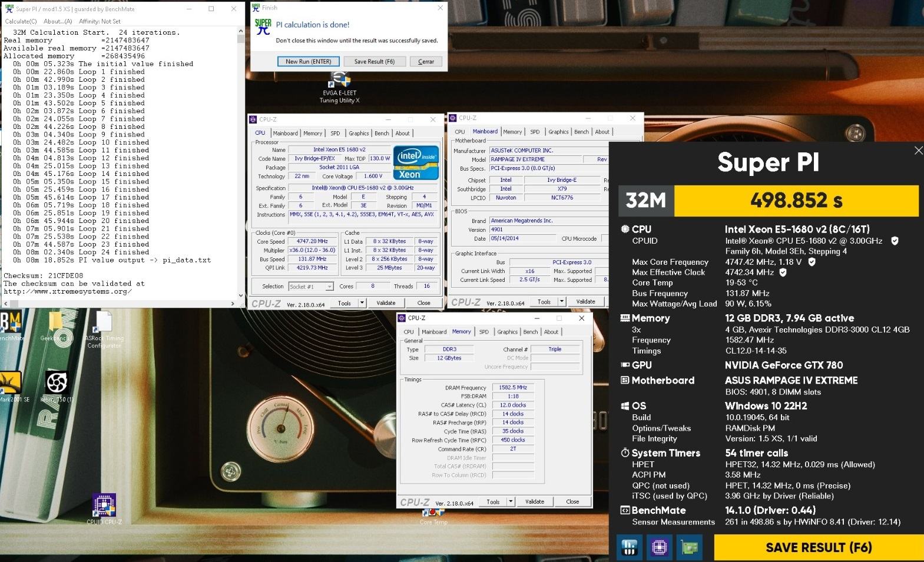Click Close button in CPU-Z Memory window
The image size is (924, 562).
(x=572, y=501)
